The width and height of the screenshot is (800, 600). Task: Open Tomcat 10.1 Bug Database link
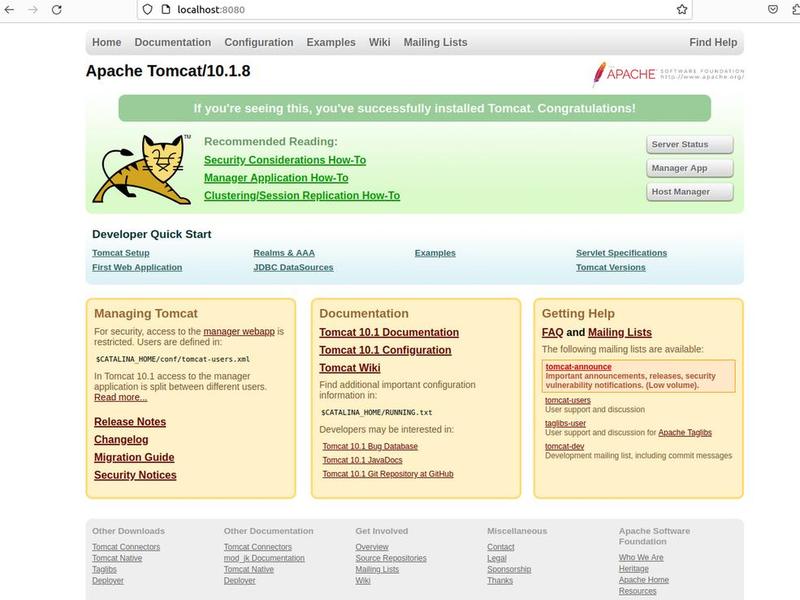(x=370, y=446)
